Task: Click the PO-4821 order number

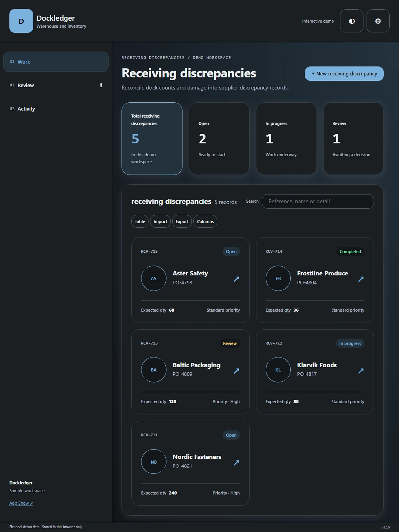Action: point(182,466)
